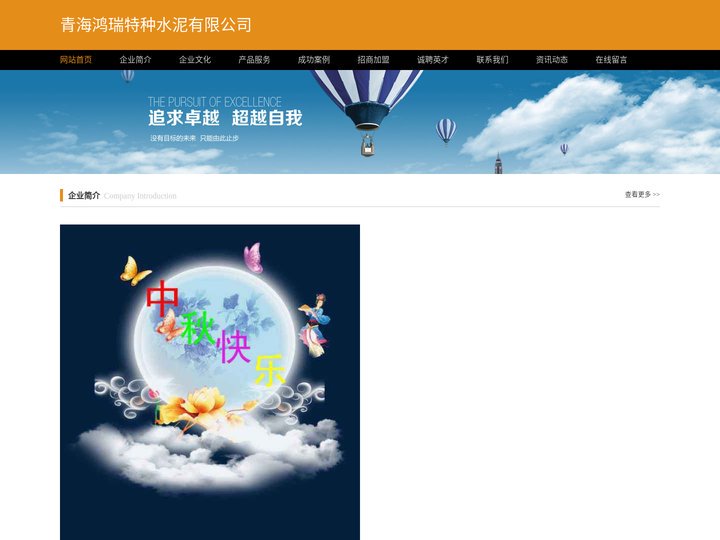Image resolution: width=720 pixels, height=540 pixels.
Task: Click 成功案例 in the nav bar
Action: [314, 60]
